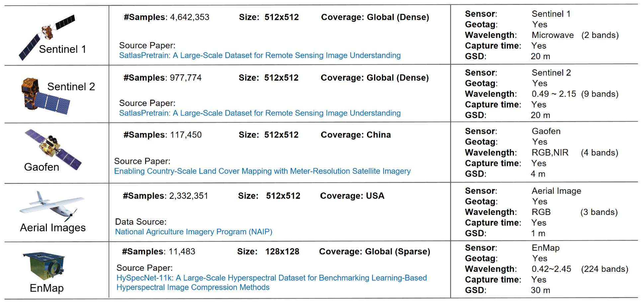The width and height of the screenshot is (644, 302).
Task: Select the Microwave wavelength value
Action: 553,35
